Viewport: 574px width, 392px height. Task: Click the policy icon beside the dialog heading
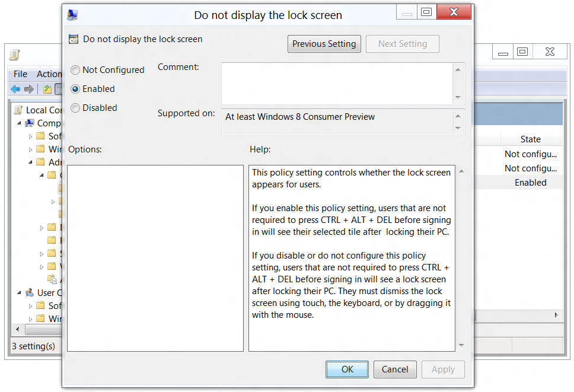point(74,40)
